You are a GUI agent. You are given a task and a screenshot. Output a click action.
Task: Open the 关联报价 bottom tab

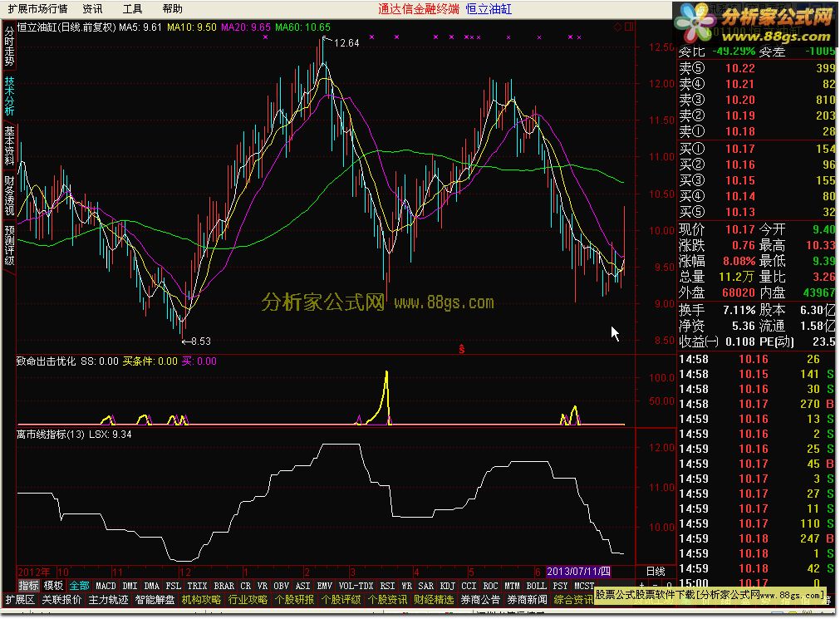(61, 600)
